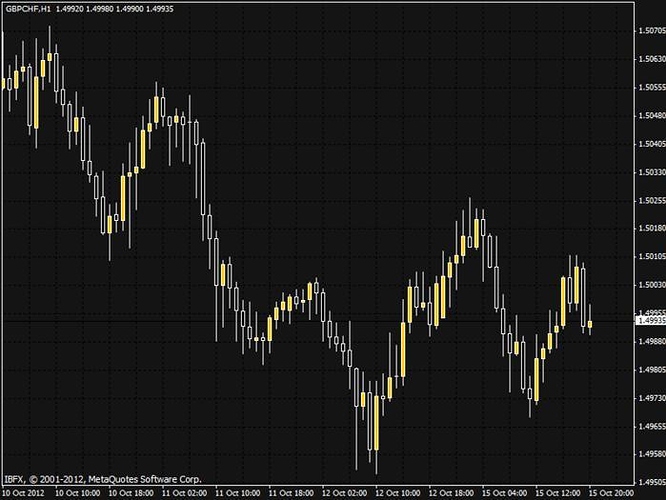Select the 10 Oct 10:00 time label
The height and width of the screenshot is (500, 666).
click(78, 493)
